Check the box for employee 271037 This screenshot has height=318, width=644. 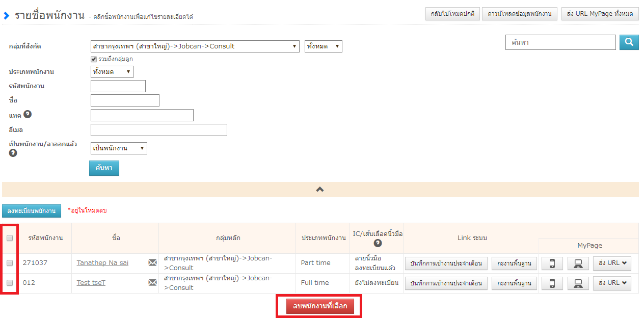pos(10,263)
